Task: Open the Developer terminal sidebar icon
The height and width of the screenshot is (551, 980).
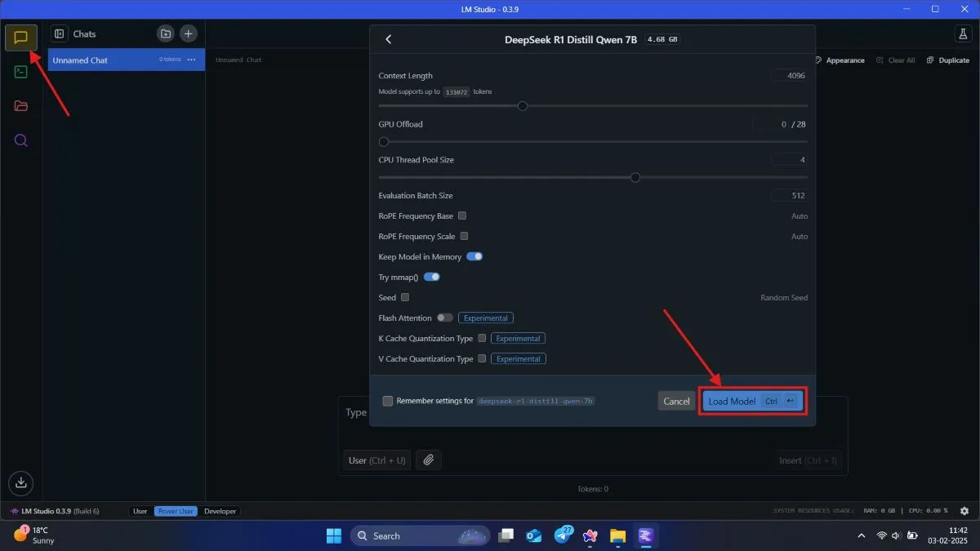Action: pyautogui.click(x=21, y=72)
